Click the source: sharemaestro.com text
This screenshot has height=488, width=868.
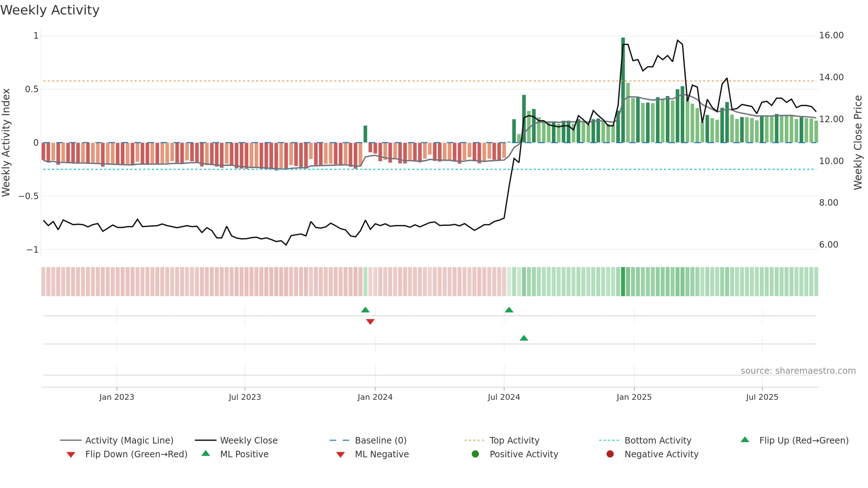click(798, 371)
